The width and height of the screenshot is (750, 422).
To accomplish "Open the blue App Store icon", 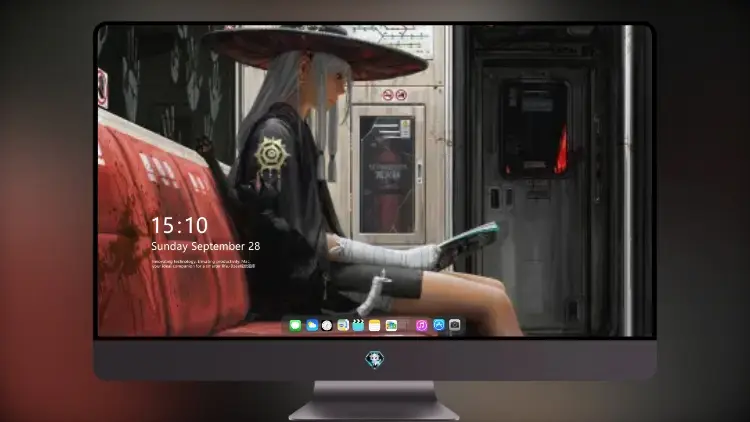I will click(x=439, y=325).
